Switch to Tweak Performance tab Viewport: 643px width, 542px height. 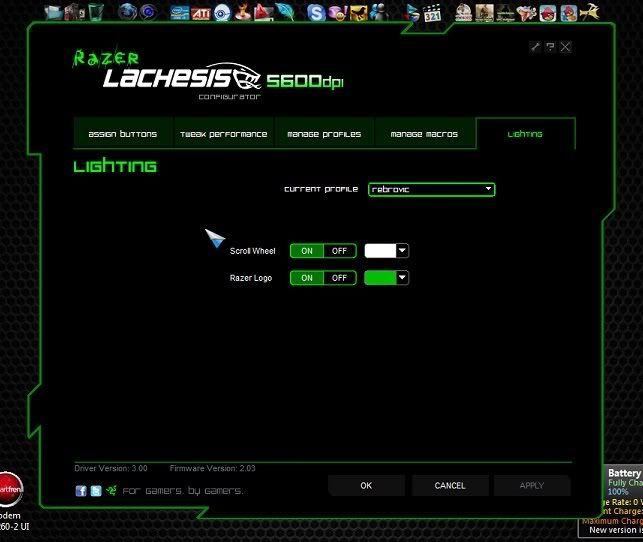[223, 134]
